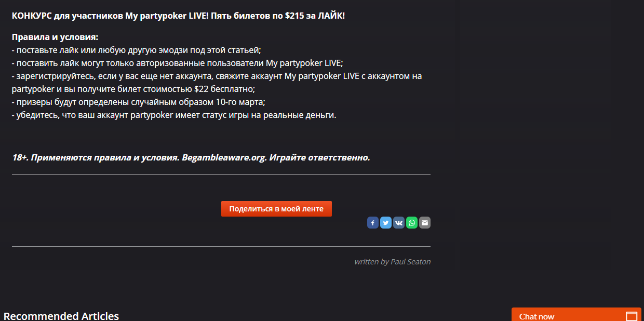Click the 'Правила и условия:' subheading
The width and height of the screenshot is (644, 321).
pyautogui.click(x=55, y=37)
